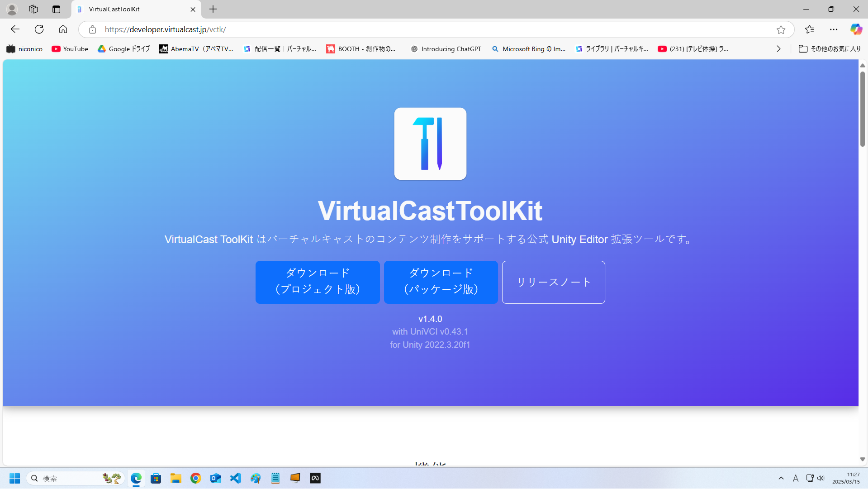868x489 pixels.
Task: Go to the browser home page
Action: [x=63, y=29]
